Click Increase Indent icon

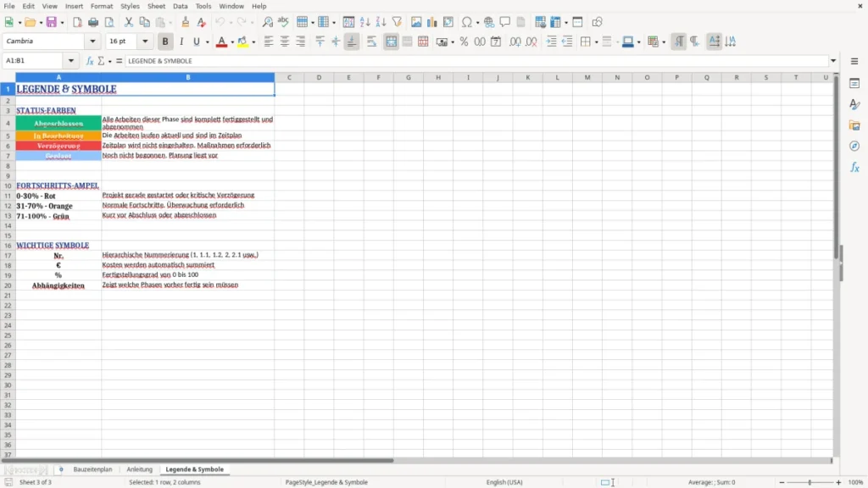click(x=551, y=42)
